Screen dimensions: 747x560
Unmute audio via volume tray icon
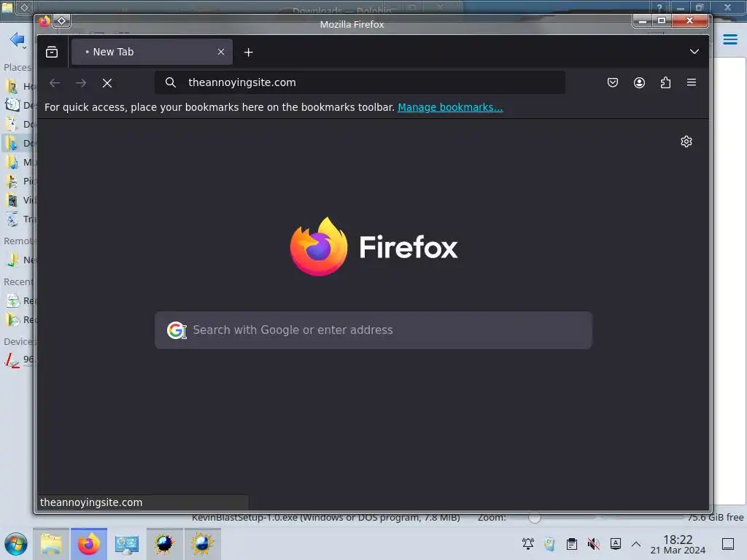(x=594, y=544)
